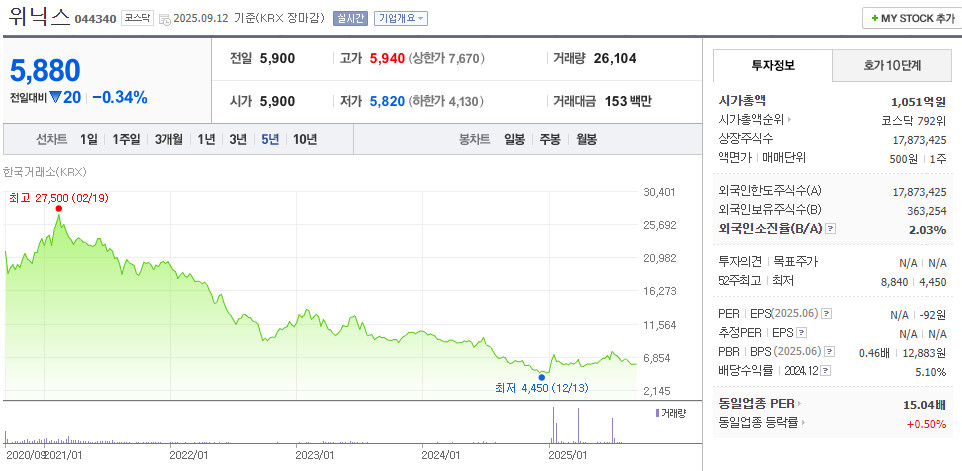Select the 3년 line chart period
This screenshot has width=962, height=471.
[238, 139]
